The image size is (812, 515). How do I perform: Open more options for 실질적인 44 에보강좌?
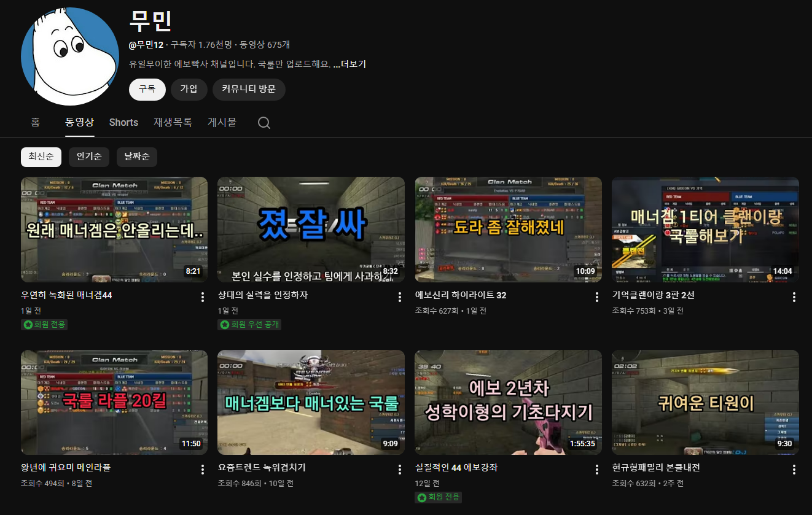(596, 470)
